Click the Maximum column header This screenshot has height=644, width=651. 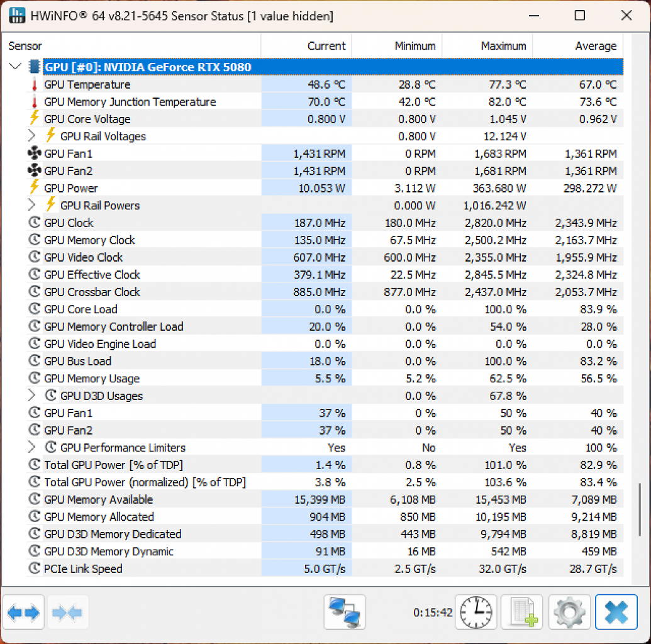click(487, 46)
